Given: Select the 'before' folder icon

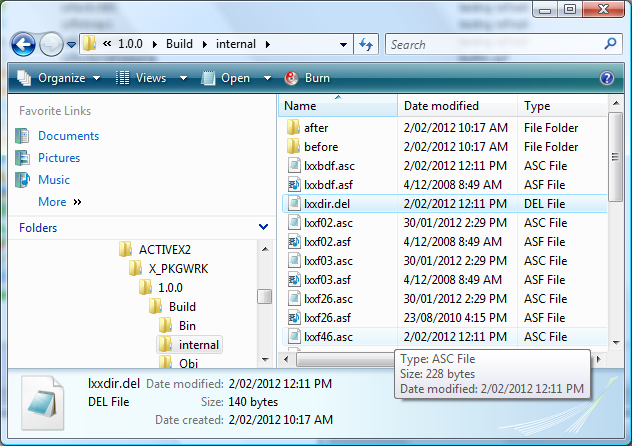Looking at the screenshot, I should pyautogui.click(x=293, y=146).
